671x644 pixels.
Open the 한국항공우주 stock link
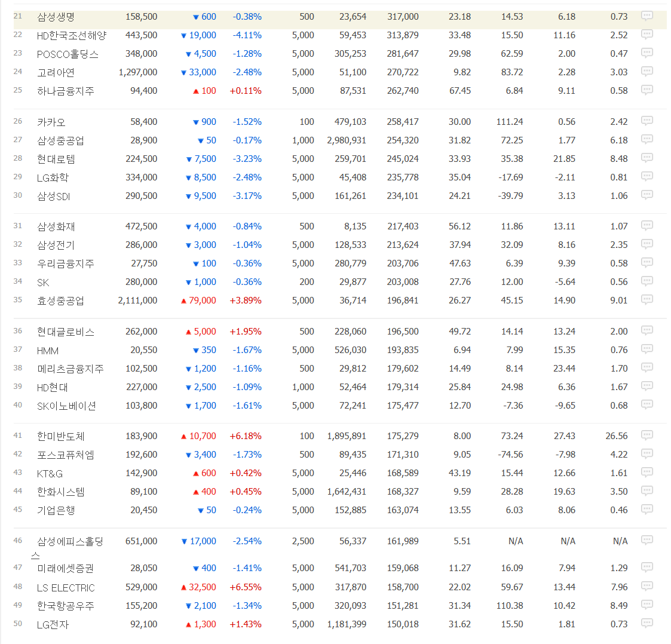[66, 606]
